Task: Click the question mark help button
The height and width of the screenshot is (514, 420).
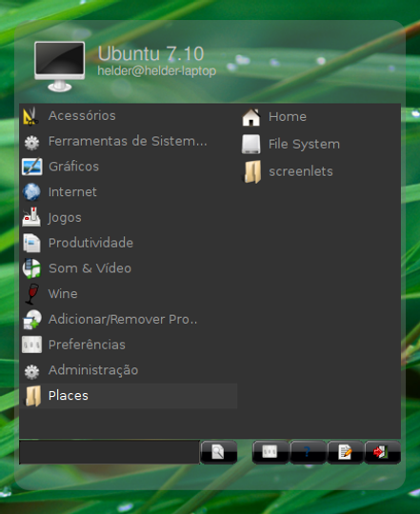Action: [308, 452]
